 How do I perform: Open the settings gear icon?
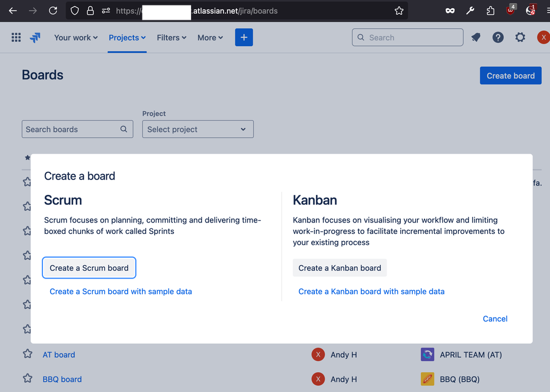coord(520,37)
